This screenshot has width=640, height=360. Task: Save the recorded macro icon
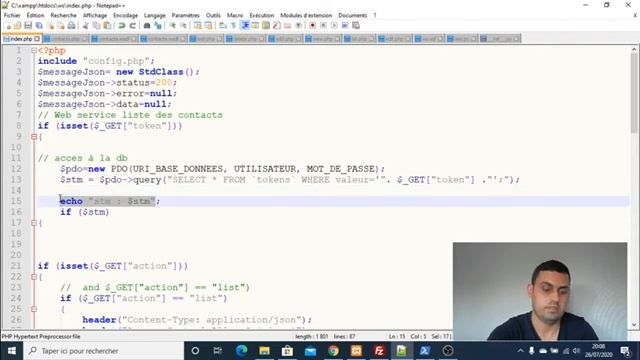[356, 26]
